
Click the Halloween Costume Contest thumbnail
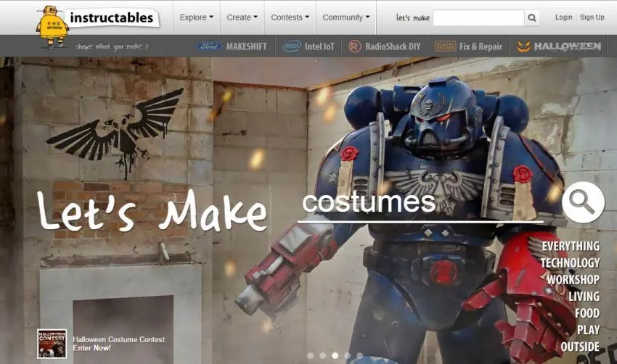(52, 344)
